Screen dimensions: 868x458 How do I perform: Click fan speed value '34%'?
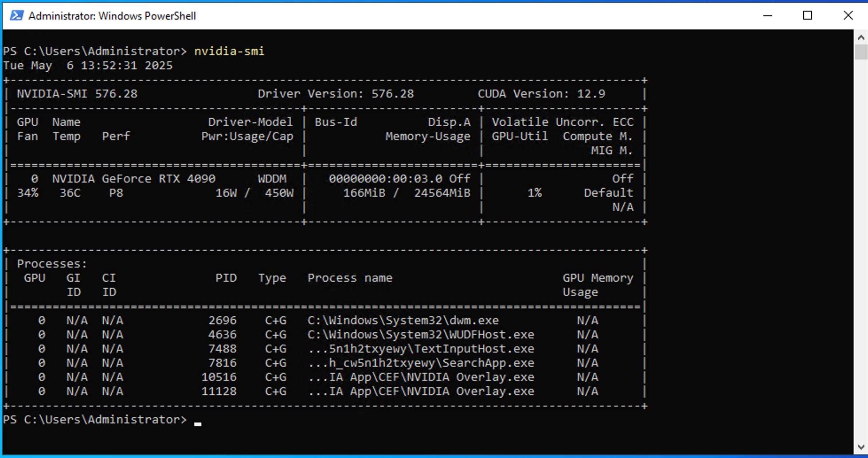coord(27,193)
